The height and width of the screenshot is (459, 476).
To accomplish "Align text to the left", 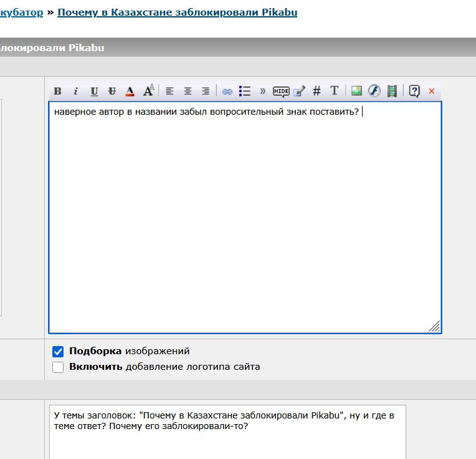I will click(169, 91).
